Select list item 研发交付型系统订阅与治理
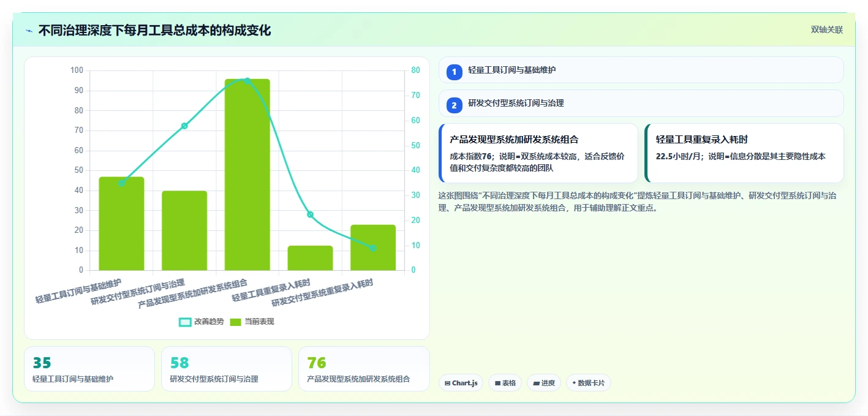This screenshot has height=416, width=868. [641, 104]
